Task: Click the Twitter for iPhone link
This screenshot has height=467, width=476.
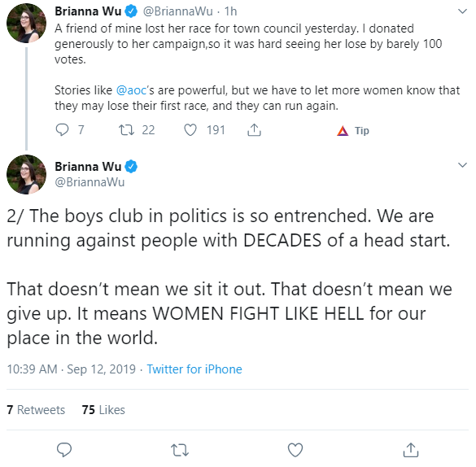Action: (194, 369)
